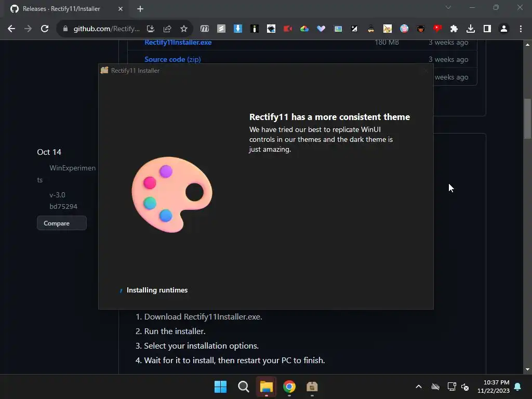Open the v-3.0 tag link
The width and height of the screenshot is (532, 399).
(x=57, y=195)
